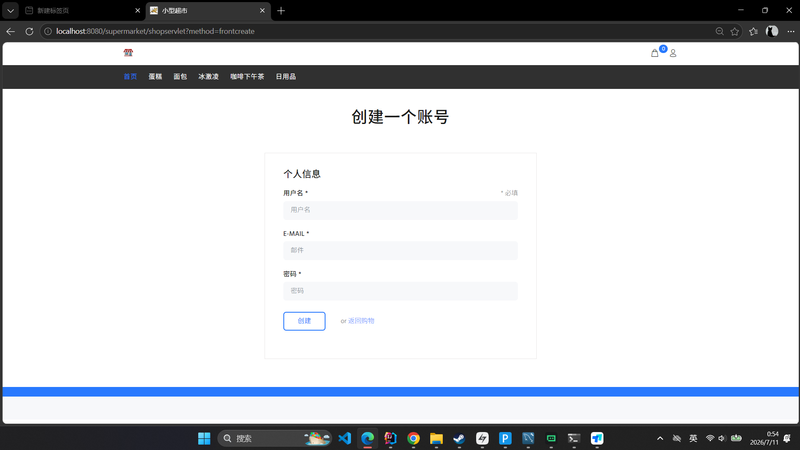Open the notification bell in tray
800x450 pixels.
click(x=787, y=438)
